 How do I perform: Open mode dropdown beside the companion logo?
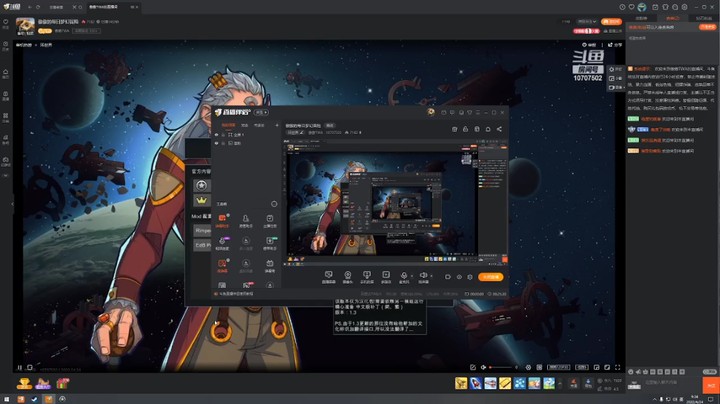261,112
